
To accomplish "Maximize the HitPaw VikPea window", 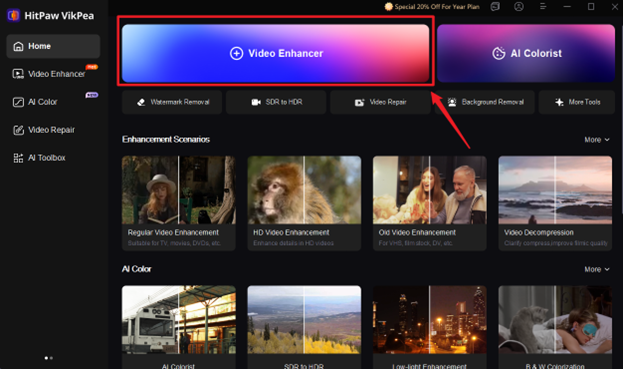I will [x=591, y=7].
